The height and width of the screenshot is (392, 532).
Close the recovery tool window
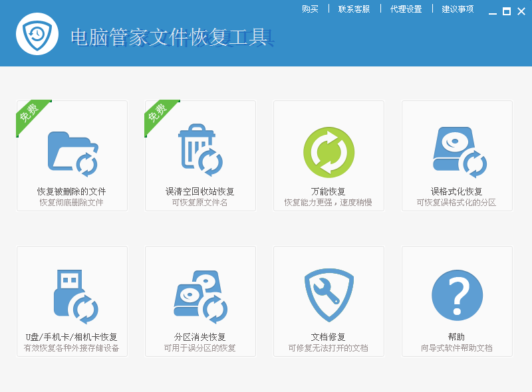tap(521, 11)
